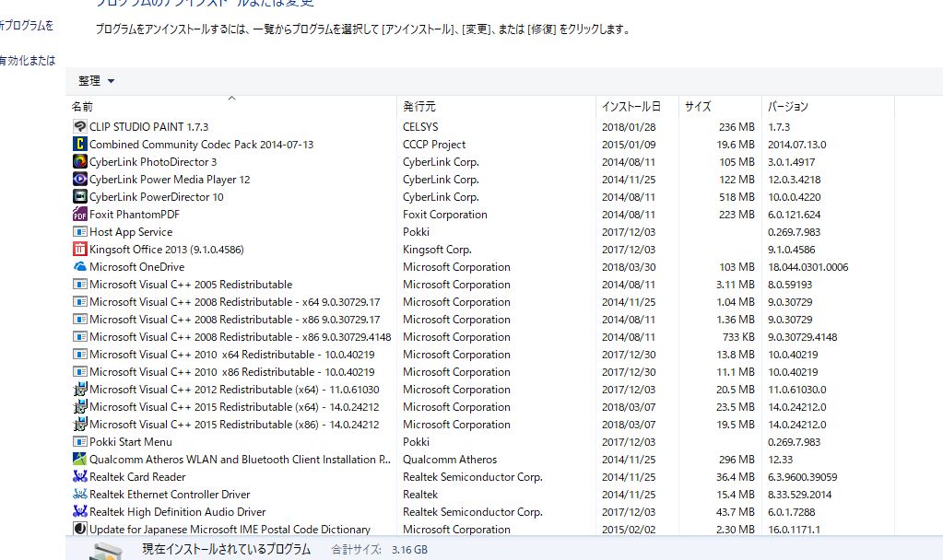The image size is (943, 560).
Task: Select Kingsoft Office 2013 (9.1.0.4586) name
Action: pos(167,250)
